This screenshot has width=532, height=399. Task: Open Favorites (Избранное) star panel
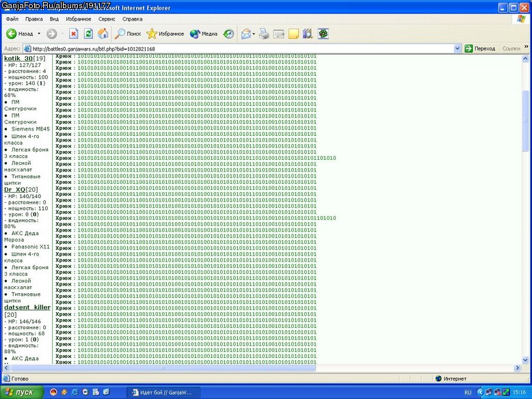pos(165,33)
